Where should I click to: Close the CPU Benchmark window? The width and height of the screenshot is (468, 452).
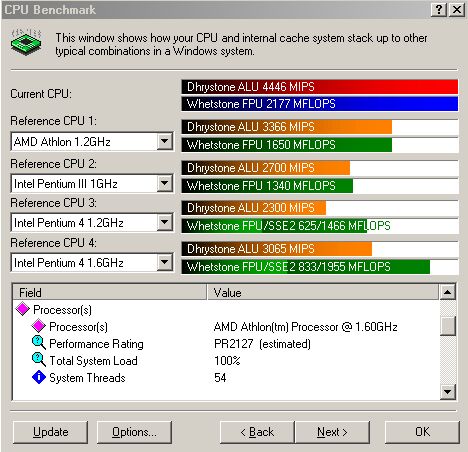pyautogui.click(x=457, y=9)
